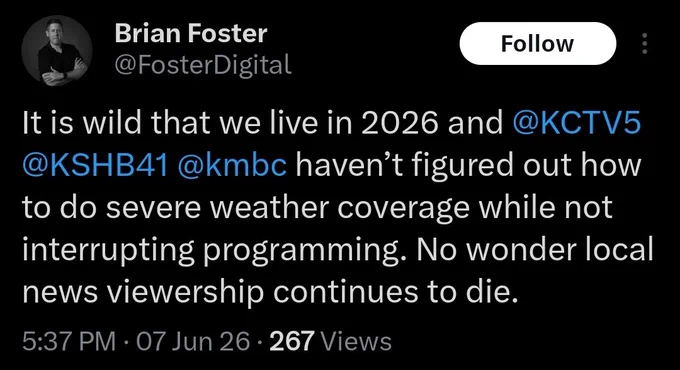Click the 07 Jun 26 date
This screenshot has width=680, height=370.
(x=193, y=341)
